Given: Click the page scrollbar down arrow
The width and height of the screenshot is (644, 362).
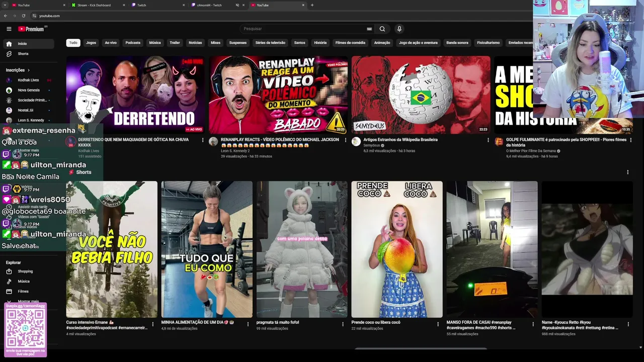Looking at the screenshot, I should click(x=640, y=347).
